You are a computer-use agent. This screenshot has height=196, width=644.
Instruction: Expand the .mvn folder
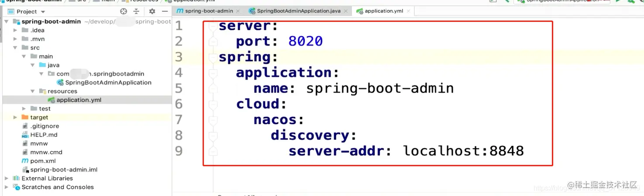(15, 39)
